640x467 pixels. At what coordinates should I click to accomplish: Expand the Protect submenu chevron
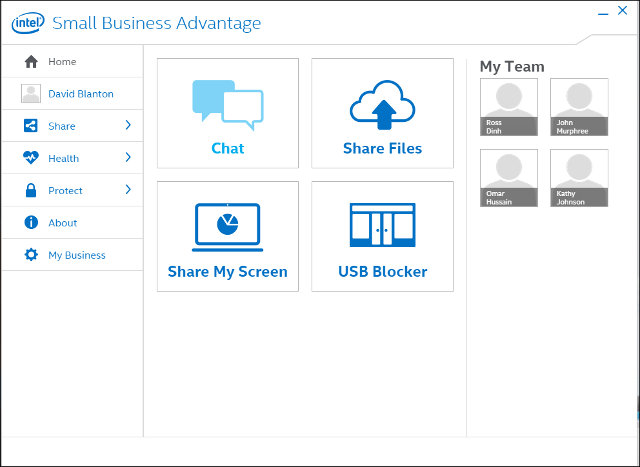point(128,190)
